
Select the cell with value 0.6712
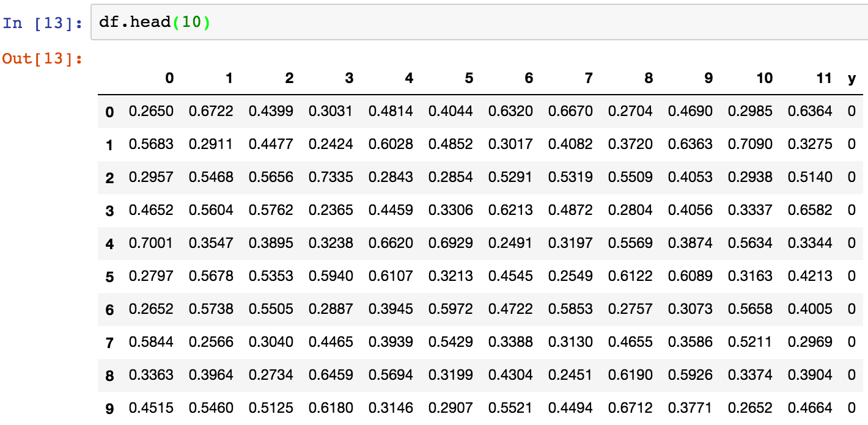(x=630, y=408)
